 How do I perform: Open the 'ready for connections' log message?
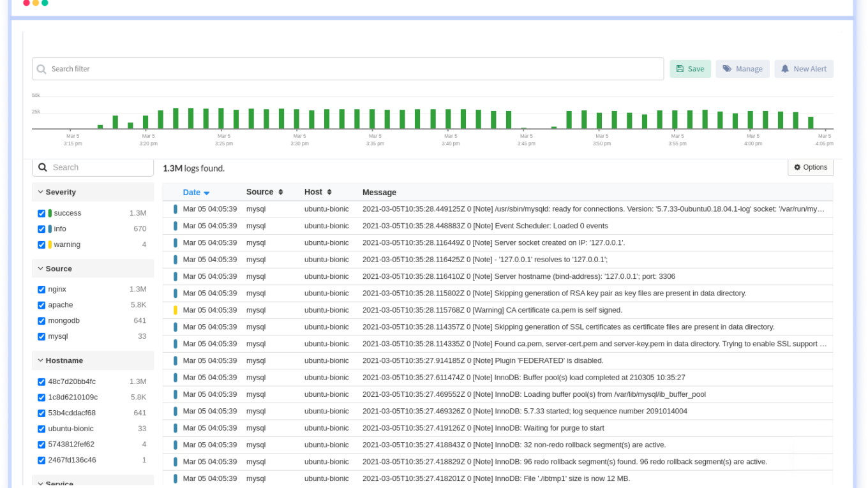[594, 209]
